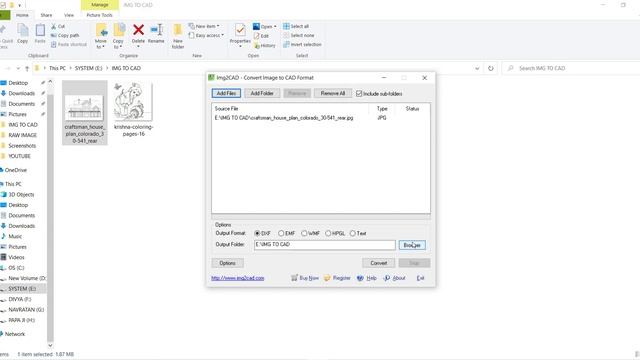Click the Add Folder button

coord(262,93)
